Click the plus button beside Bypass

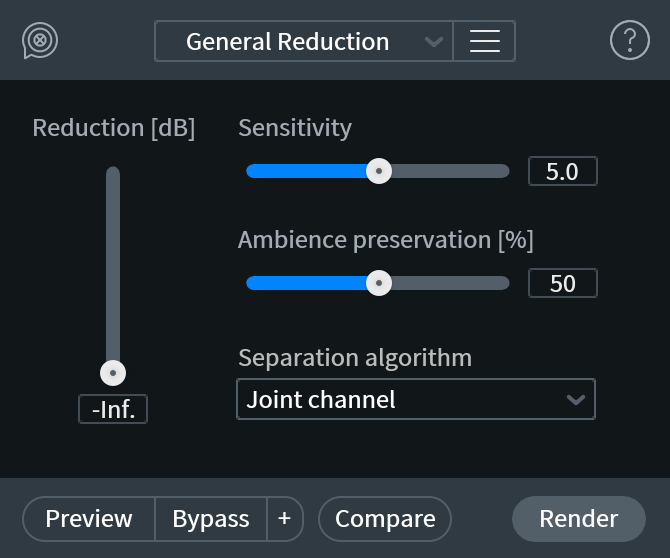coord(285,519)
